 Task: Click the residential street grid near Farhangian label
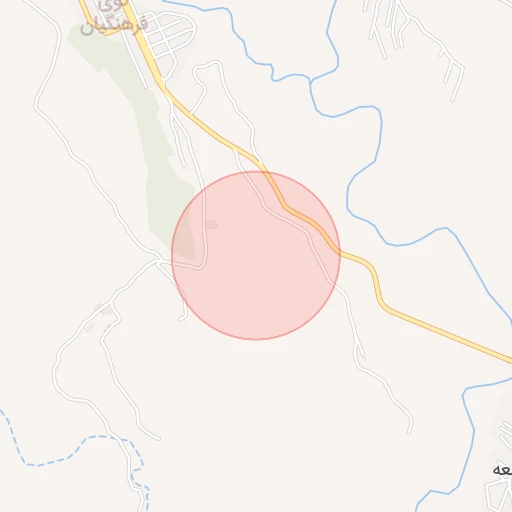click(170, 37)
